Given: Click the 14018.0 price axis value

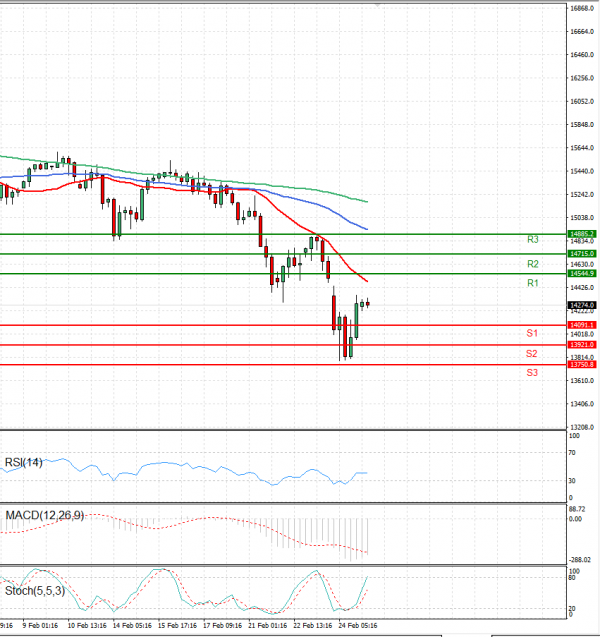Looking at the screenshot, I should coord(582,334).
